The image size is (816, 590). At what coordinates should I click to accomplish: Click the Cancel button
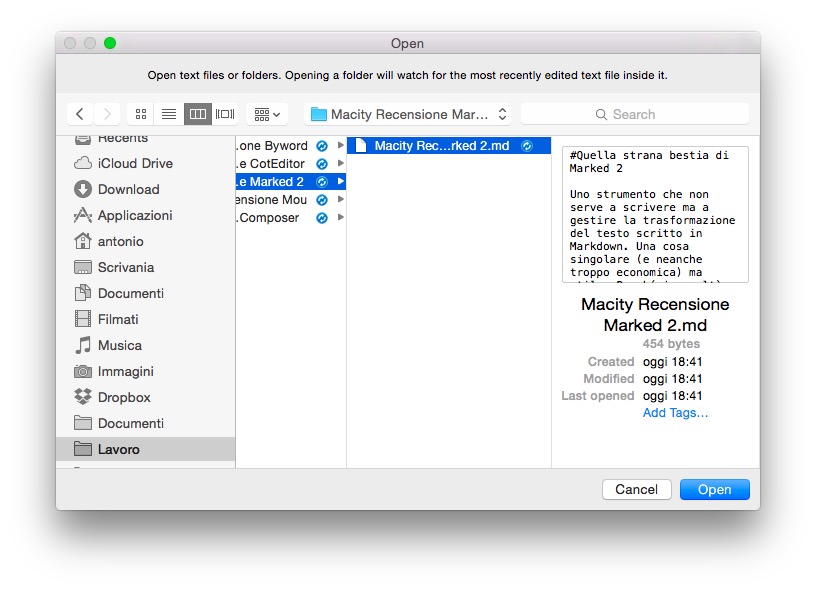636,490
